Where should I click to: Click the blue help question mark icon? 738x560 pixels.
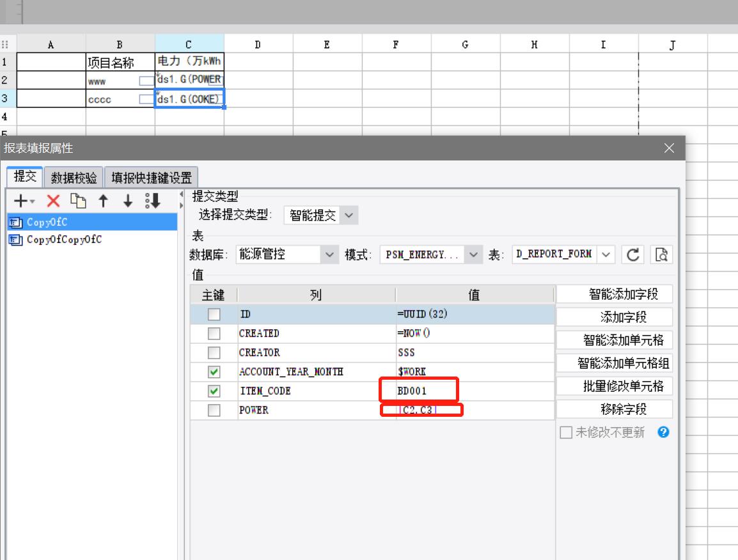[663, 432]
